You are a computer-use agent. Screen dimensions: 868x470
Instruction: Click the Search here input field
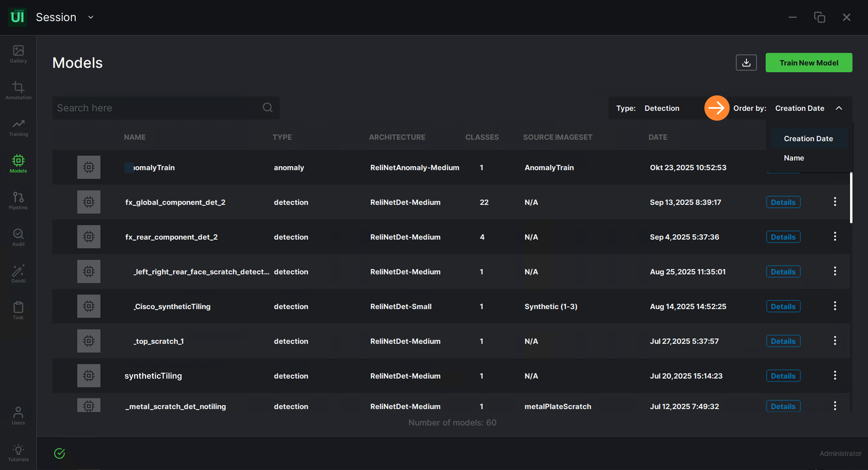tap(155, 108)
